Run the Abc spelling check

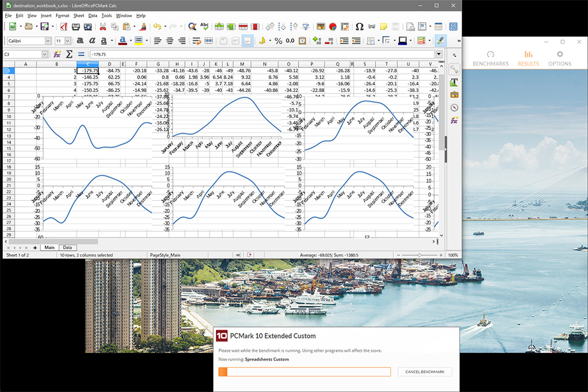click(x=204, y=26)
